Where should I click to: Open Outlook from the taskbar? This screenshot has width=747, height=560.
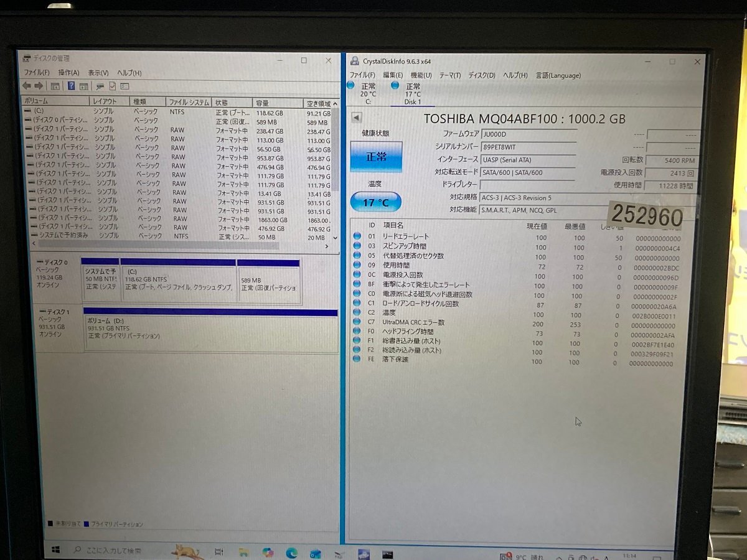315,553
